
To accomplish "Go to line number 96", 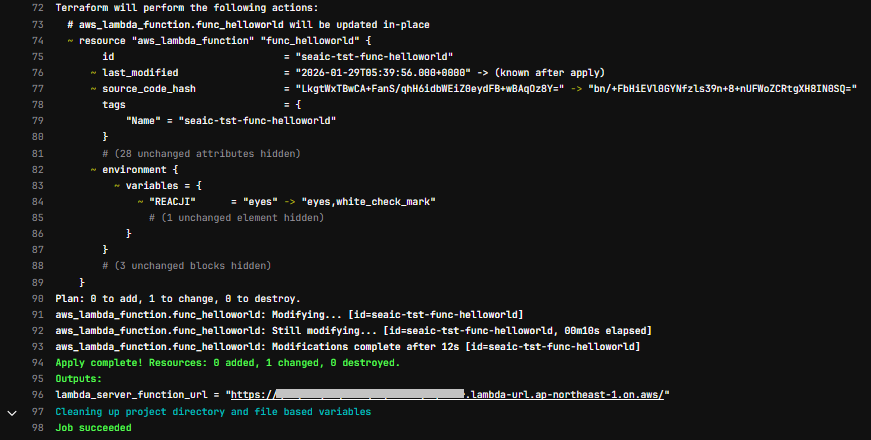I will pos(38,395).
